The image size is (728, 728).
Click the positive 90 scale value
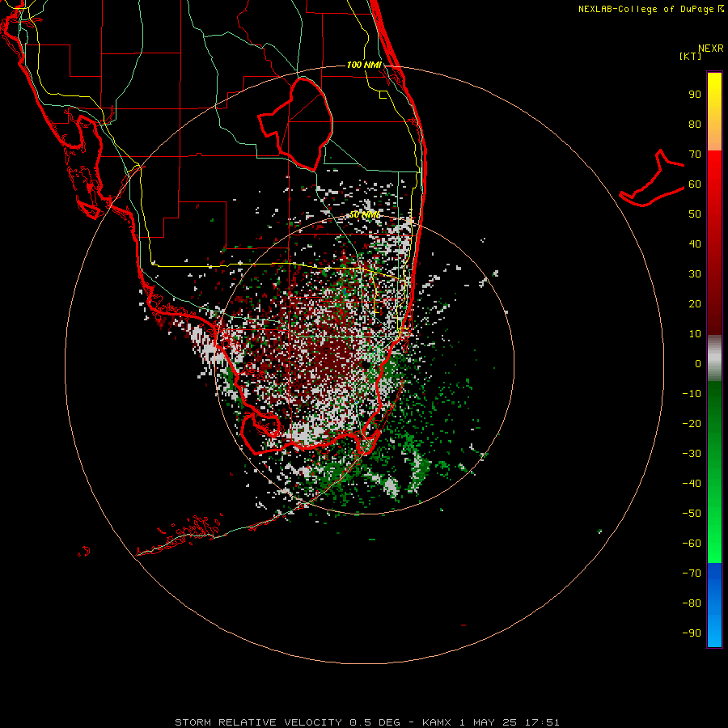click(695, 95)
